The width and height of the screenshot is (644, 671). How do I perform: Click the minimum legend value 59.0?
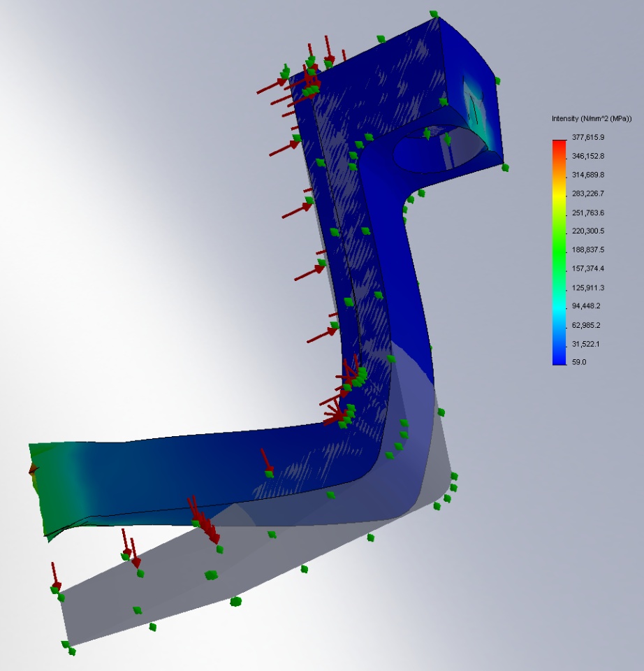point(579,361)
